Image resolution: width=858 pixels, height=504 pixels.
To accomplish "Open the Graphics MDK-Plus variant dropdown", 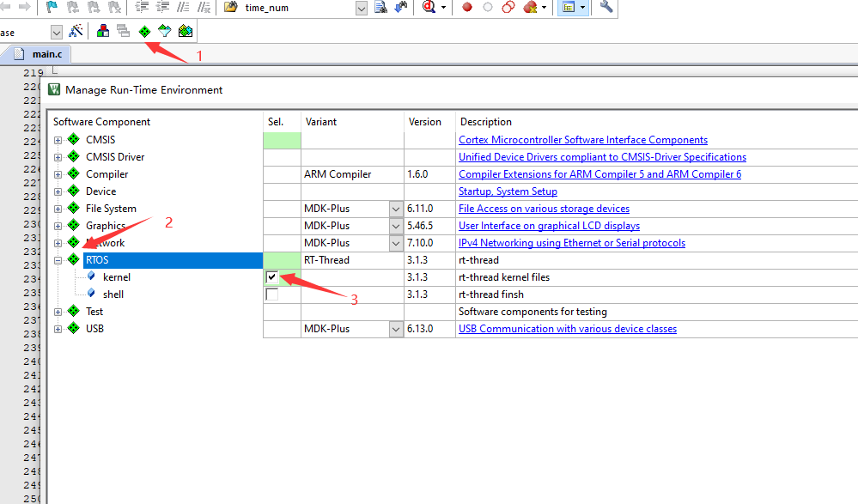I will click(396, 226).
